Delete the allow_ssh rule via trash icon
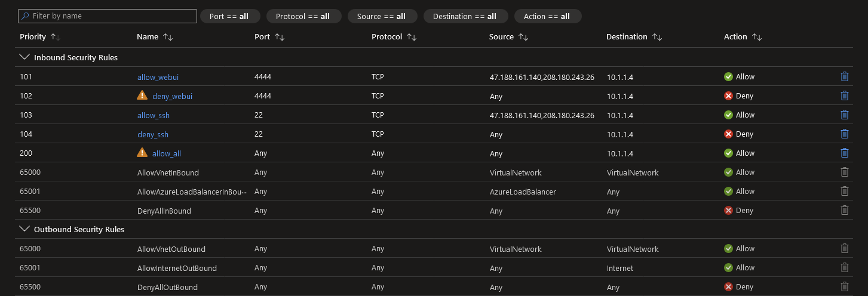Image resolution: width=868 pixels, height=296 pixels. click(x=844, y=115)
